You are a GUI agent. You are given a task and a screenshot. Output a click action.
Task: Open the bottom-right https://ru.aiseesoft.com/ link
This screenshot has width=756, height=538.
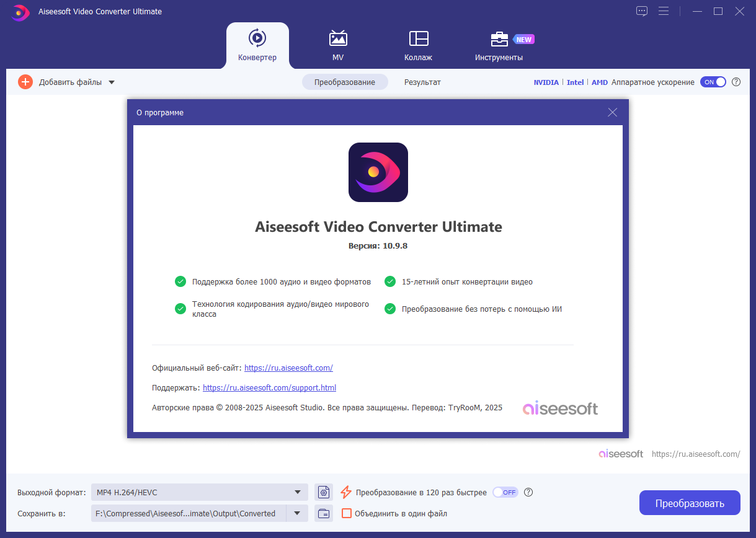(x=696, y=454)
